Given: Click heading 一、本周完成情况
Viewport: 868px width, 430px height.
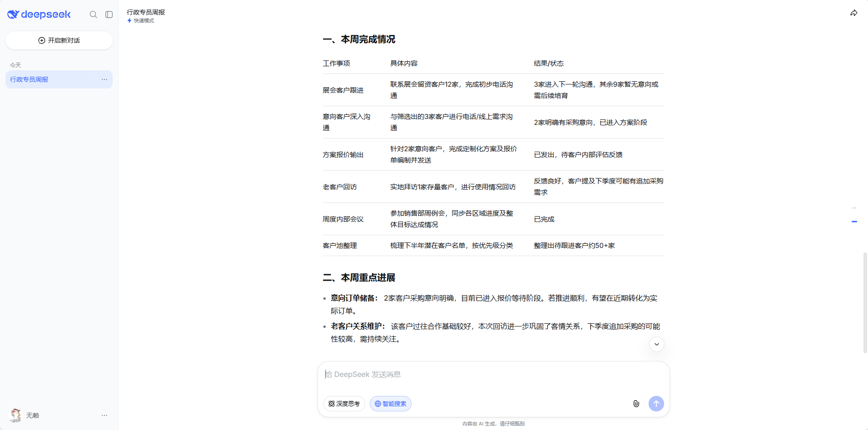Looking at the screenshot, I should point(359,40).
